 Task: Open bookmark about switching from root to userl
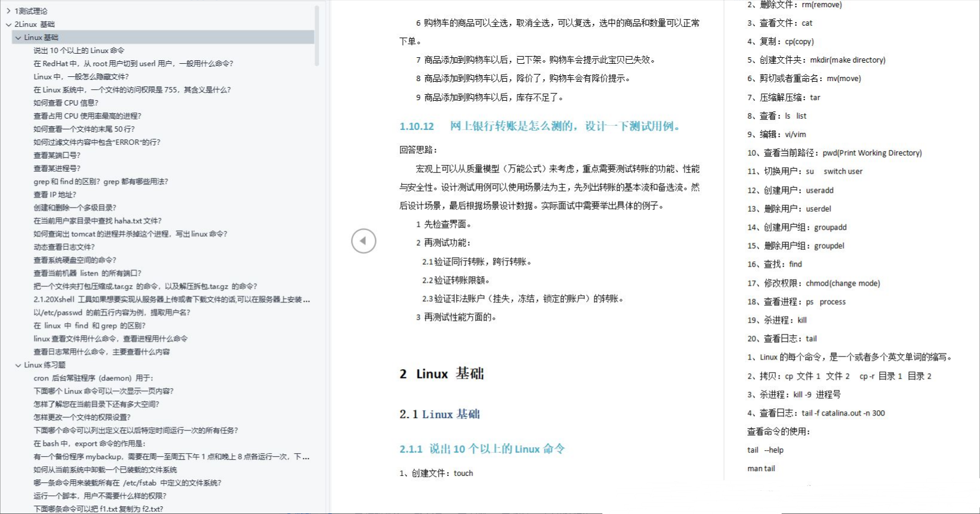133,64
